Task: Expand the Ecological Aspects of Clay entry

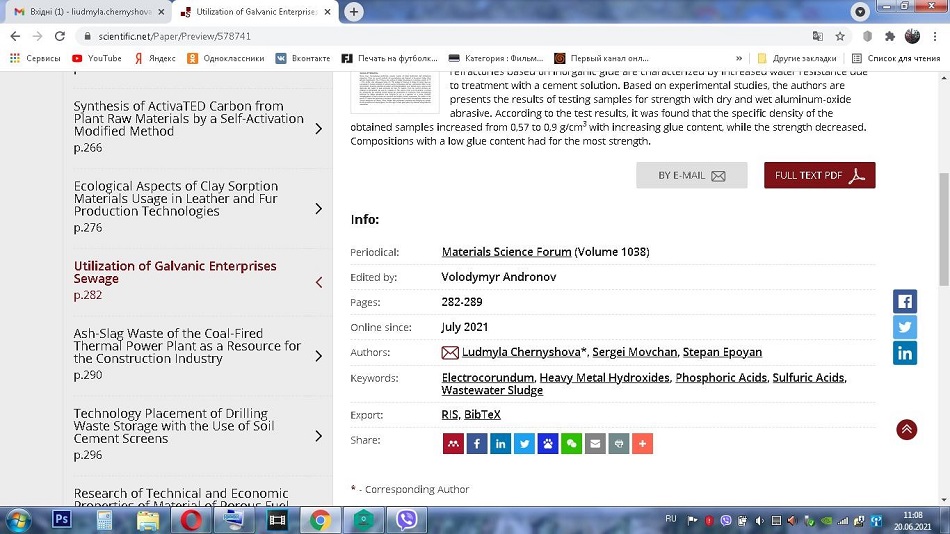Action: point(318,209)
